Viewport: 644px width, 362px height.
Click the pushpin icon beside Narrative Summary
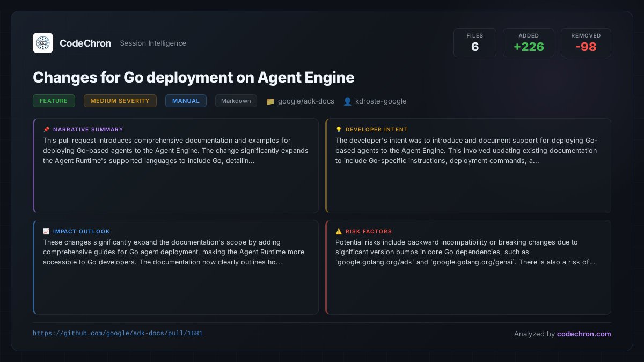click(x=46, y=129)
